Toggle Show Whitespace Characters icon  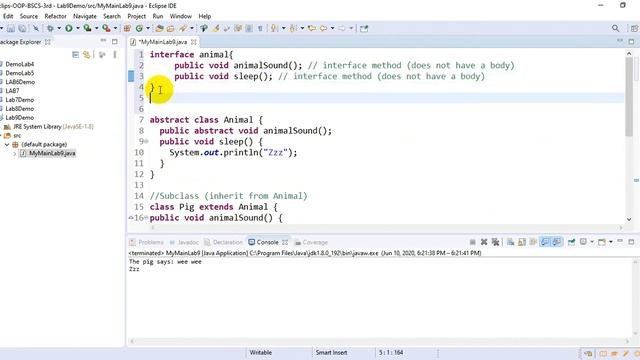coord(260,28)
